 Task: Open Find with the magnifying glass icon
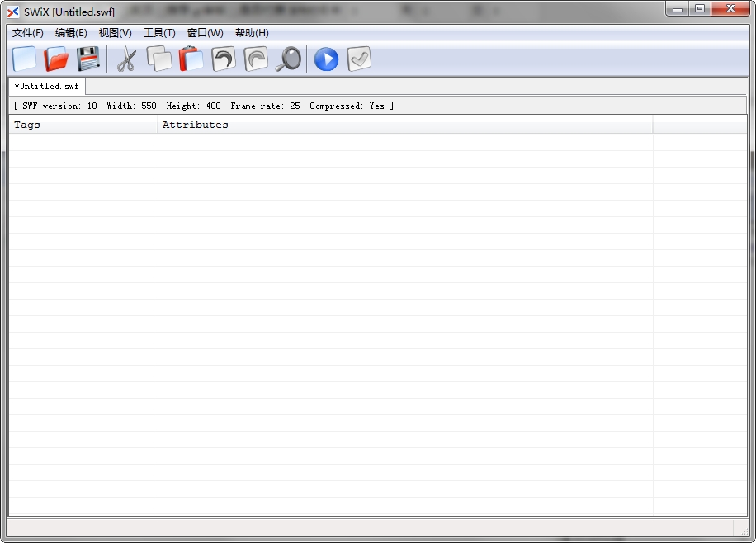pos(288,59)
